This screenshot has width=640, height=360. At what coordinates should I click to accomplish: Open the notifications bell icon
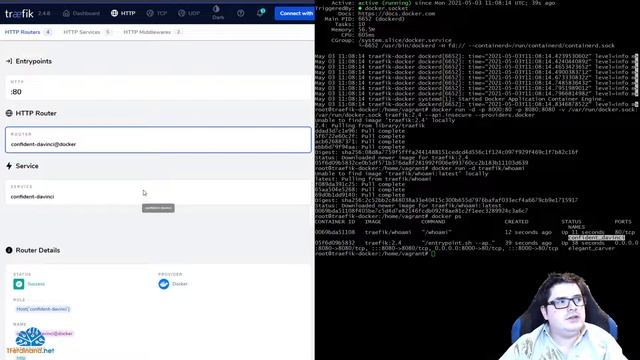pyautogui.click(x=260, y=13)
